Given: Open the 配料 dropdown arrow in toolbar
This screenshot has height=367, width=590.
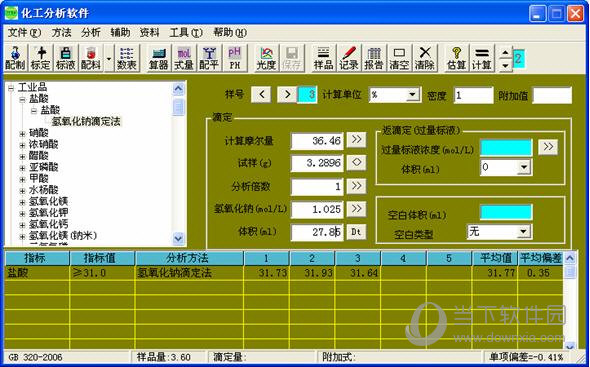Looking at the screenshot, I should (x=109, y=59).
